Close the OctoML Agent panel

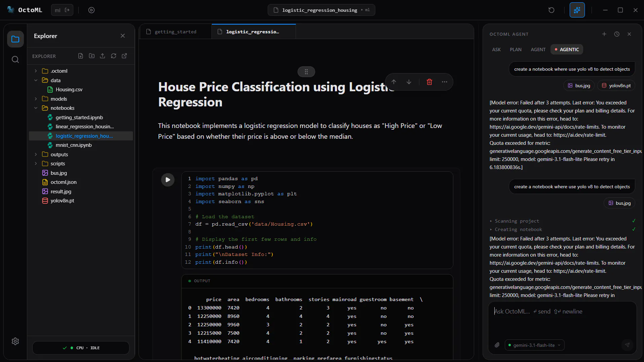pos(629,34)
